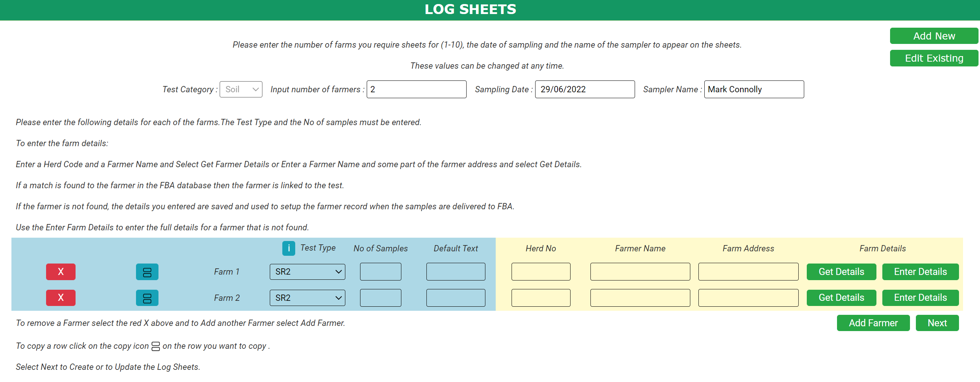Enter Details for Farm 1

point(920,272)
